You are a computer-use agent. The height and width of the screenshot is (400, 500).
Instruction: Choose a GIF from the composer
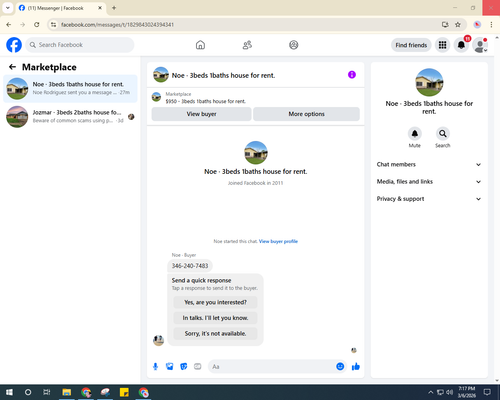(198, 367)
